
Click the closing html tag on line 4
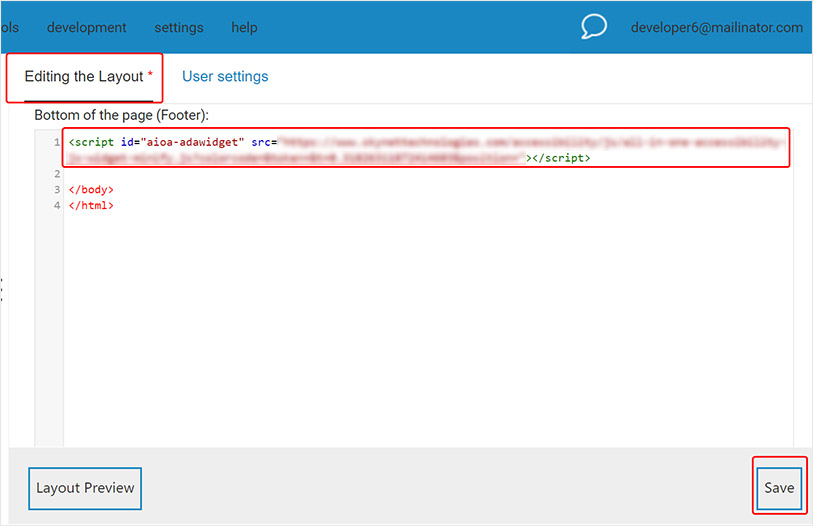[91, 205]
